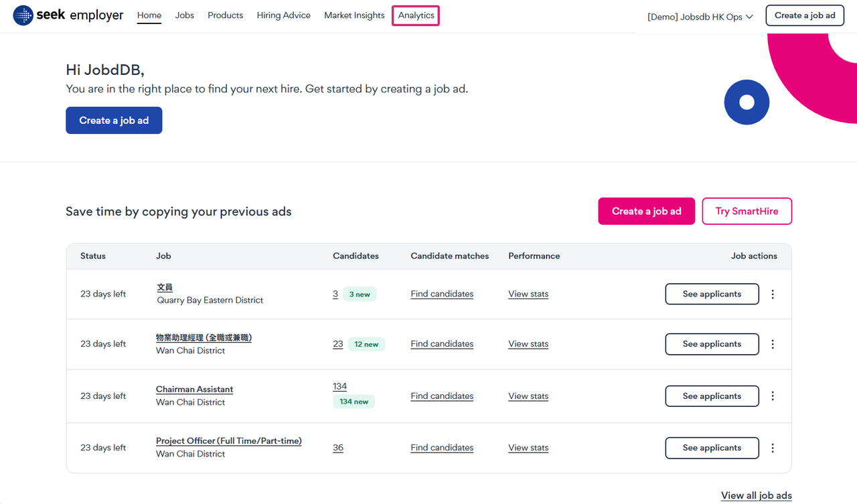Click the blue Create a job ad button

pyautogui.click(x=114, y=120)
